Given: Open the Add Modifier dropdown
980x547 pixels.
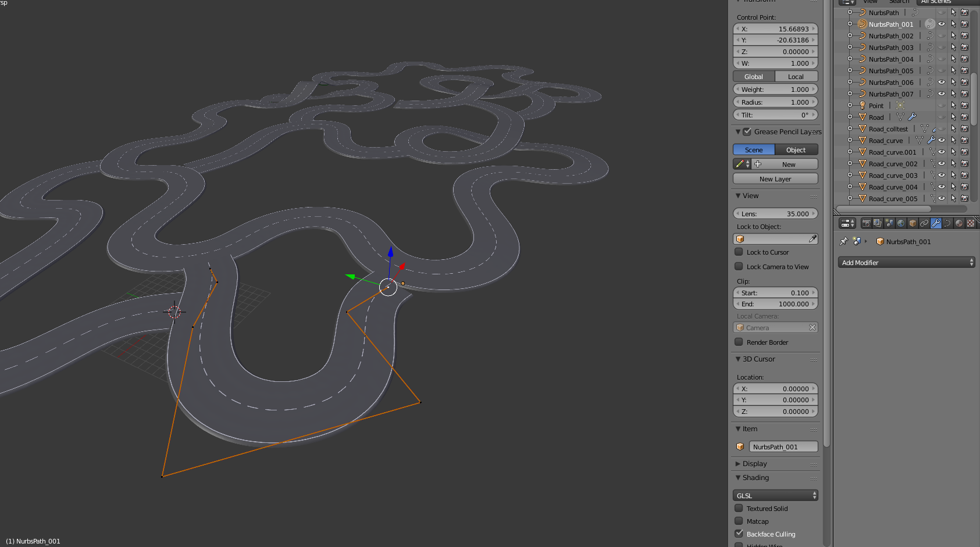Looking at the screenshot, I should click(906, 262).
